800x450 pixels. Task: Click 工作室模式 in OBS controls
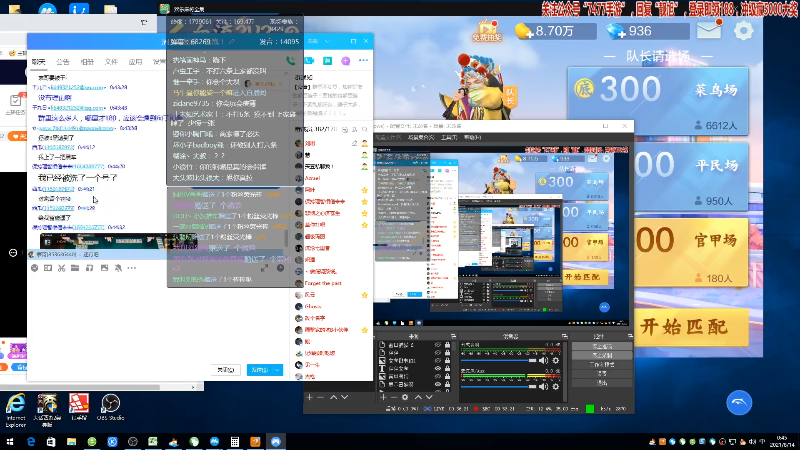tap(602, 364)
